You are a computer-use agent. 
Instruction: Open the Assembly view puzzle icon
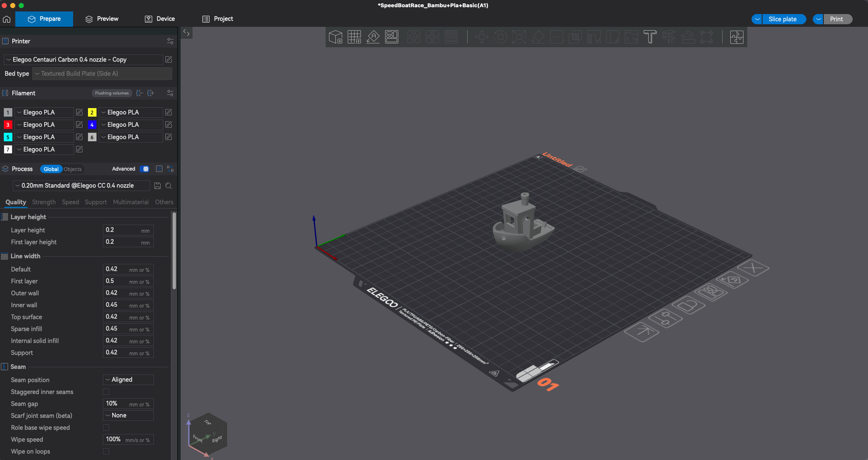point(736,37)
